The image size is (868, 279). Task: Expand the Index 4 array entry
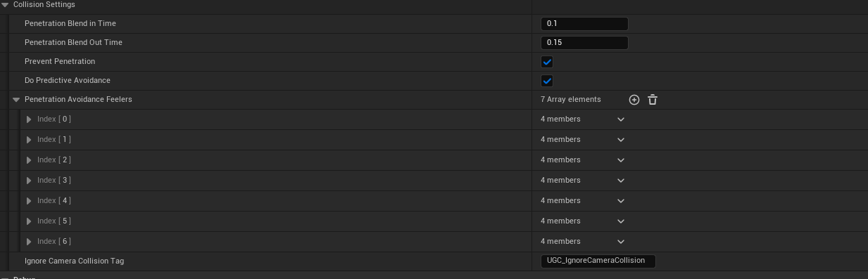pos(29,201)
